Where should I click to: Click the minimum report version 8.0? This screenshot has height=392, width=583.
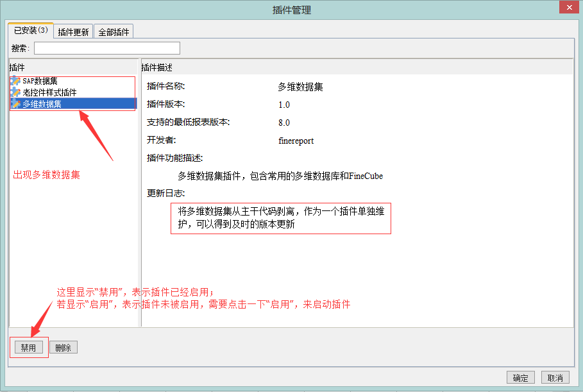click(284, 123)
